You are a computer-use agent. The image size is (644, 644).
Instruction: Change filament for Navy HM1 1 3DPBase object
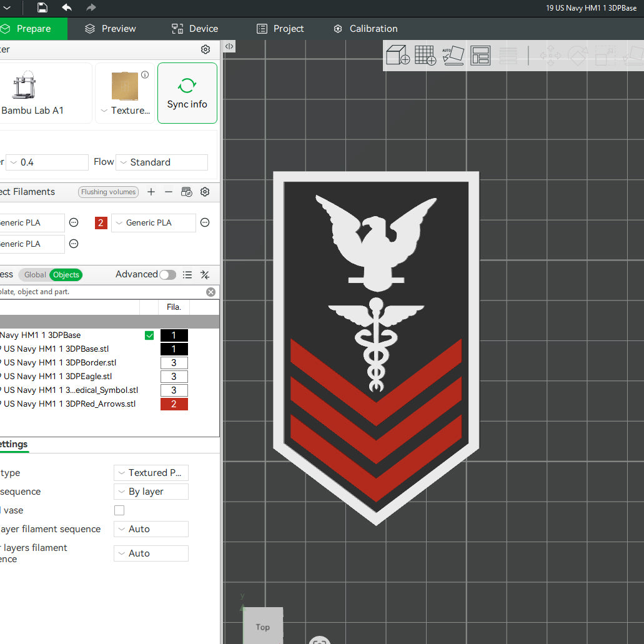click(174, 335)
